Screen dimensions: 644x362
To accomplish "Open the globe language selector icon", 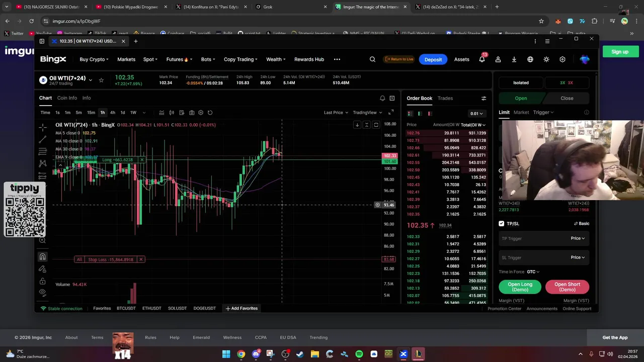I will 530,59.
